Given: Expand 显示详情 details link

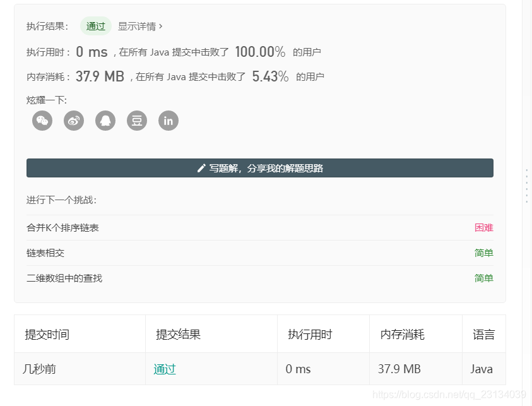Looking at the screenshot, I should 140,26.
